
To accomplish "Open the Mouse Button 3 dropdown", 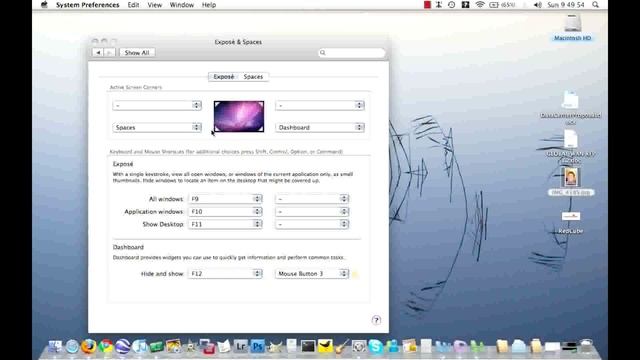I will point(312,273).
